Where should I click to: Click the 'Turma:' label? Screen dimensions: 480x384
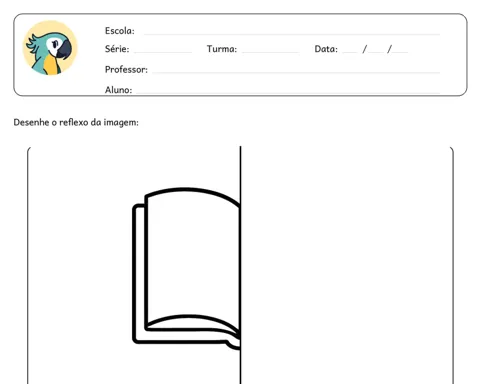coord(222,49)
